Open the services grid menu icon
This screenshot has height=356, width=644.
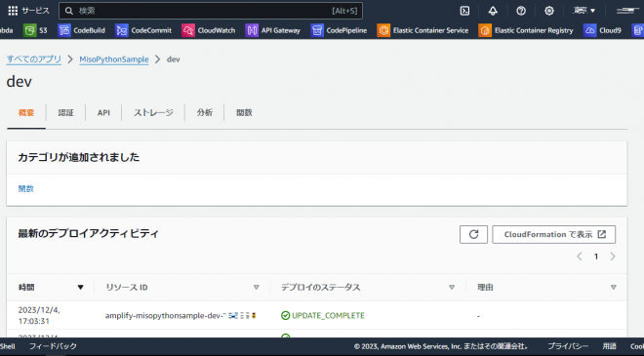point(13,11)
